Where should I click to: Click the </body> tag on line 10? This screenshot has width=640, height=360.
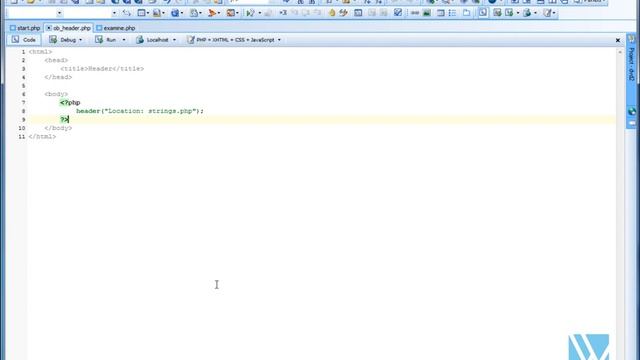pyautogui.click(x=58, y=128)
